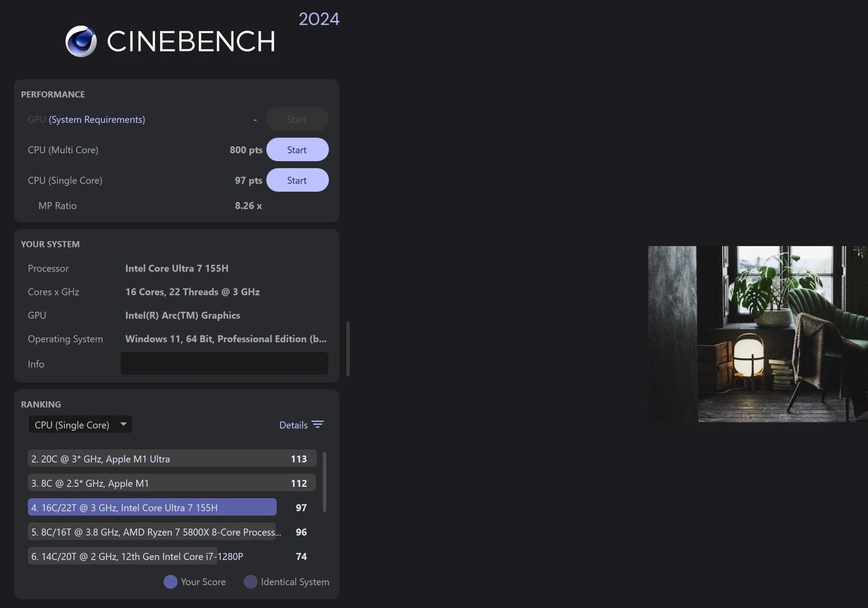Click the 800 pts multi core score

coord(246,150)
